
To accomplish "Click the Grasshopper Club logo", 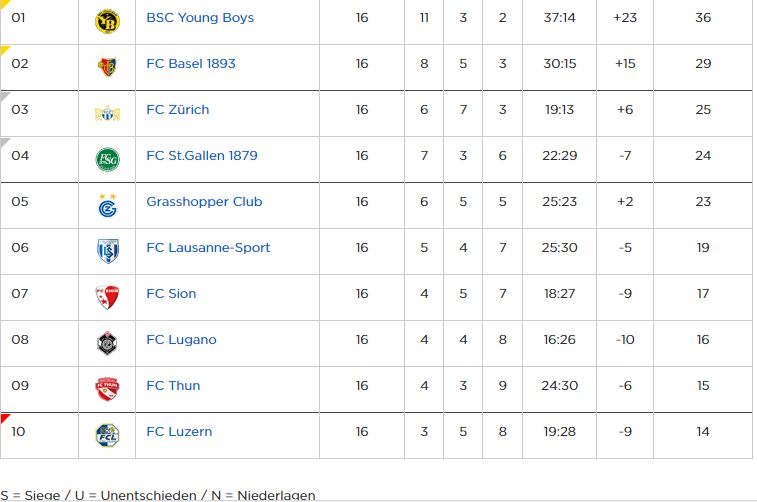I will click(x=107, y=205).
